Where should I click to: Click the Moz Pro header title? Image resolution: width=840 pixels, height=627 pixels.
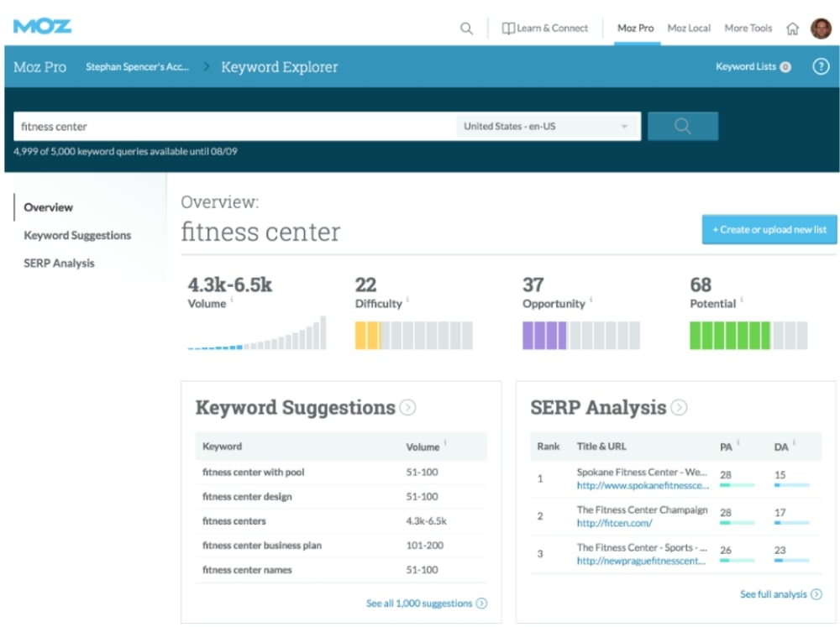pyautogui.click(x=39, y=67)
